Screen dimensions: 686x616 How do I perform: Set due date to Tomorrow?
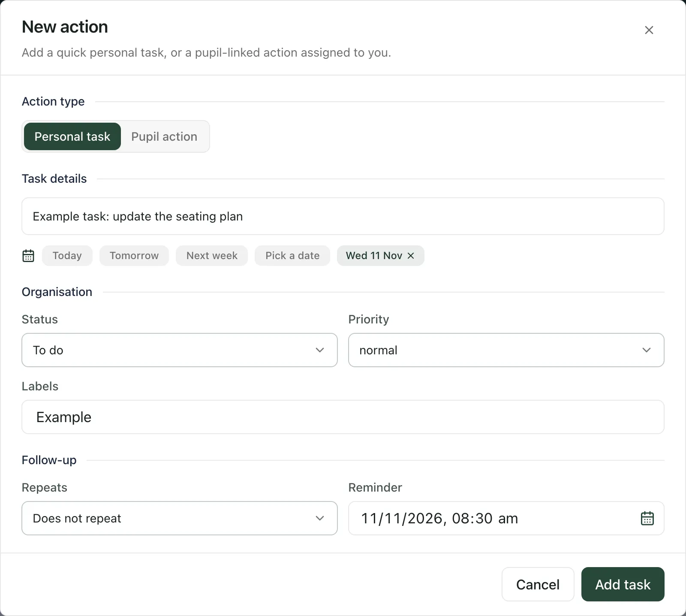[x=134, y=256]
